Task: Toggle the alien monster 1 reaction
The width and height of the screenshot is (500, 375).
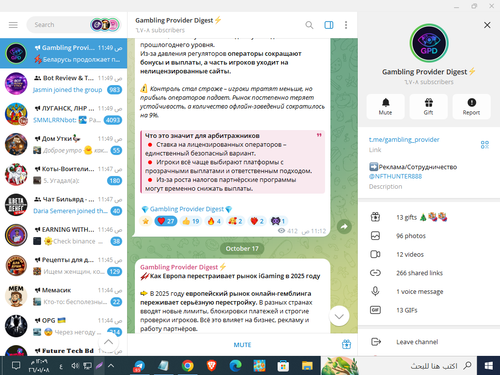Action: coord(279,221)
